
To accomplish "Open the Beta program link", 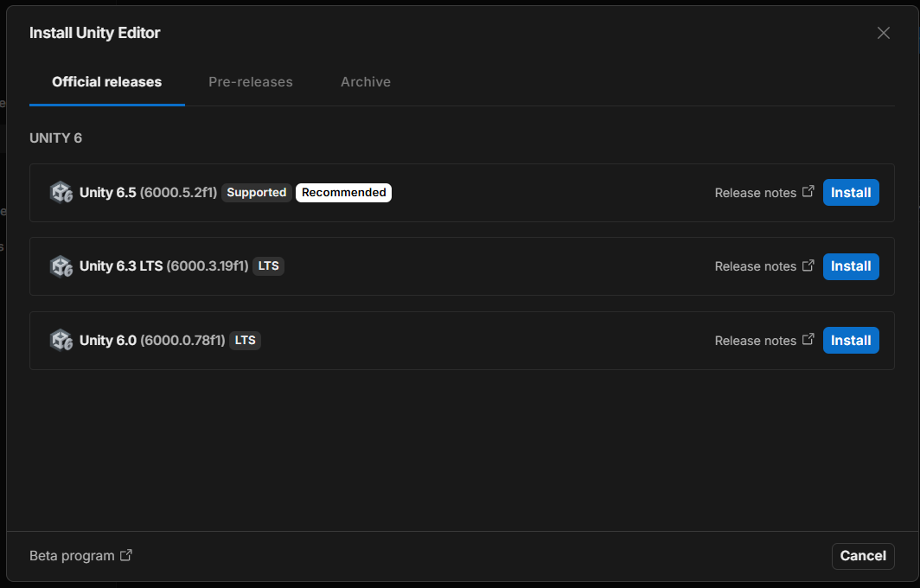I will [72, 556].
